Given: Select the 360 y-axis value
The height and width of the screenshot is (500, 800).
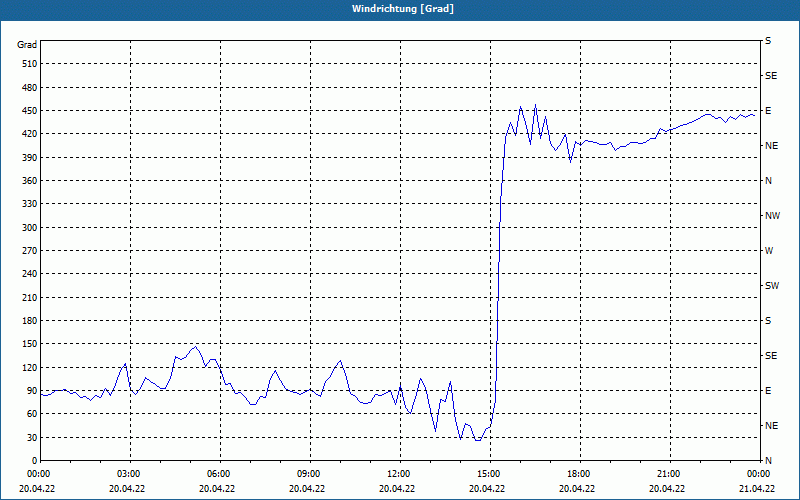Looking at the screenshot, I should pos(30,181).
